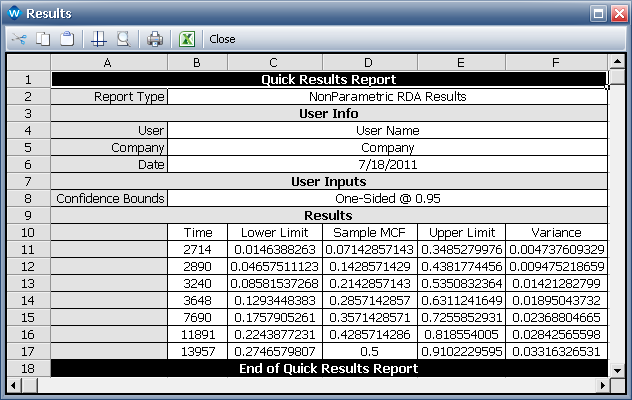Click the date cell 7/18/2011
632x400 pixels.
[x=386, y=164]
